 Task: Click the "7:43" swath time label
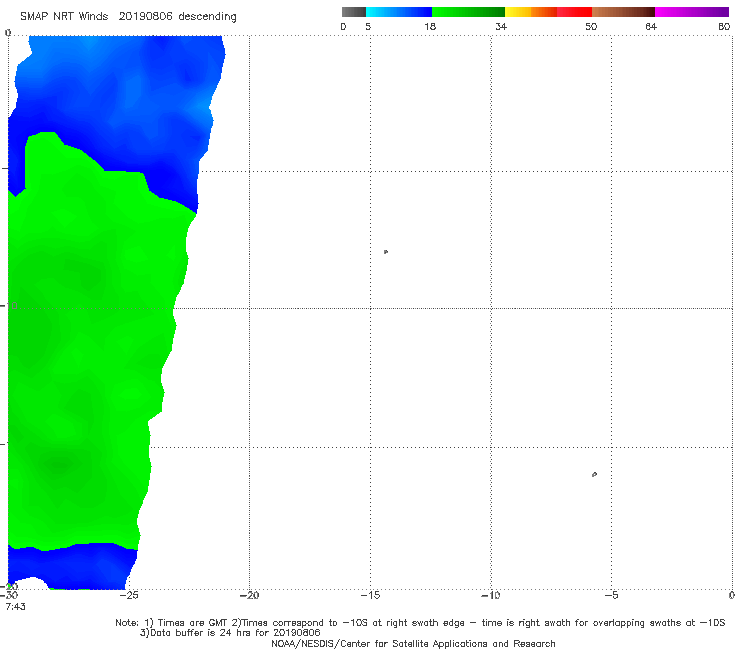coord(16,607)
